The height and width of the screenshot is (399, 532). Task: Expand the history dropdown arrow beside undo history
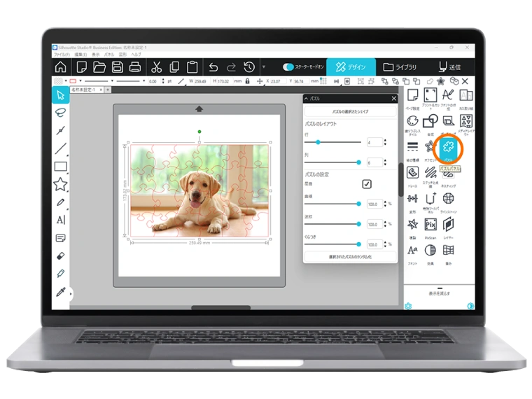click(x=263, y=67)
